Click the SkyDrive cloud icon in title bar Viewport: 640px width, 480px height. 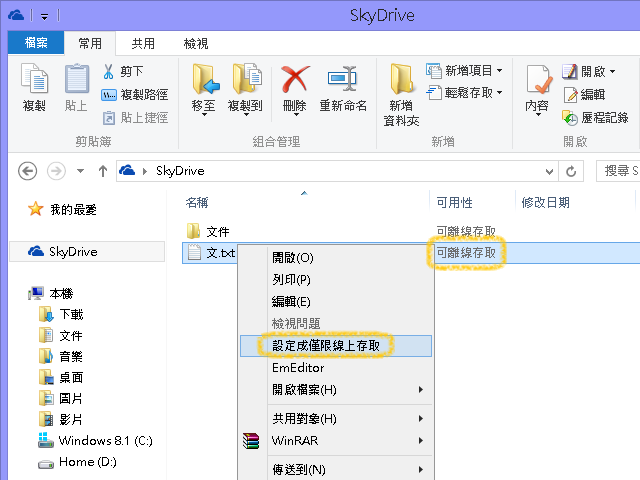(x=16, y=16)
